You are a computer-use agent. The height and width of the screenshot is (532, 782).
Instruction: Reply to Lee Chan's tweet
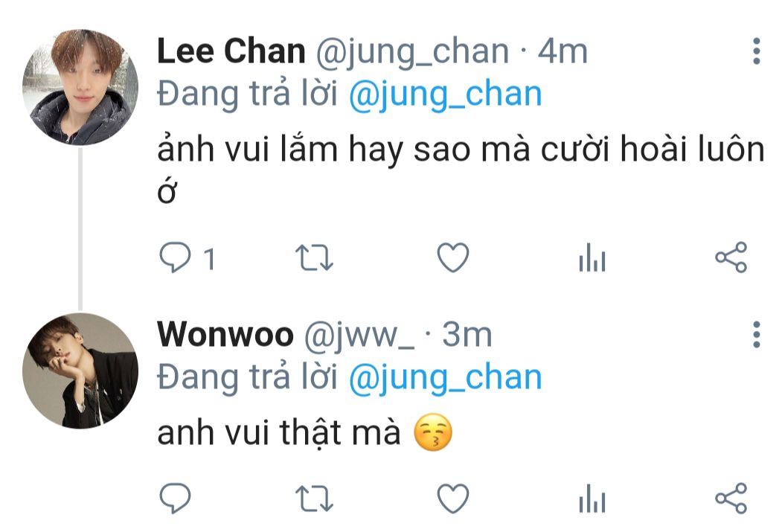pyautogui.click(x=175, y=257)
